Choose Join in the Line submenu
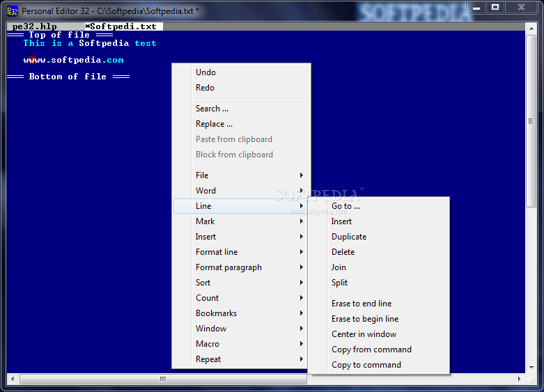 [378, 267]
